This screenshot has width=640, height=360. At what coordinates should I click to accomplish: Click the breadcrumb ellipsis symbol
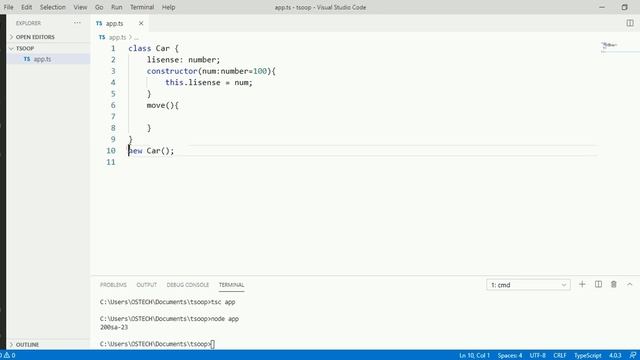(136, 38)
